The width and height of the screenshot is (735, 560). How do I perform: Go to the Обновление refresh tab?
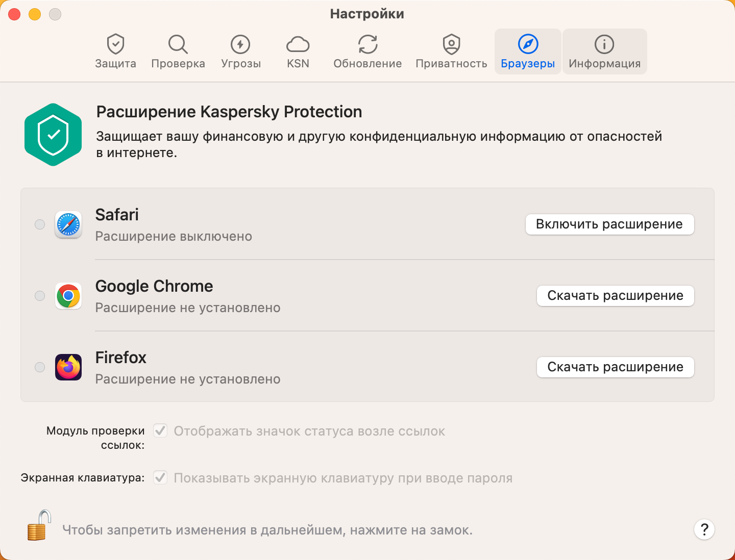(x=367, y=52)
